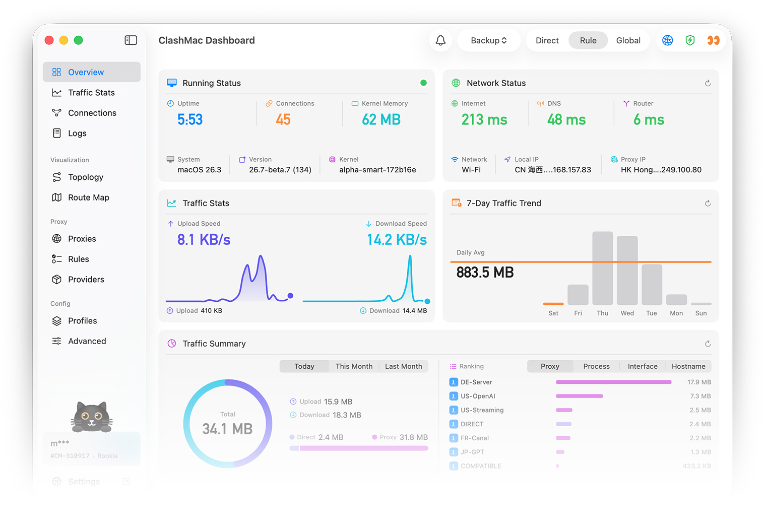Open the Route Map view
Screen dimensions: 764x532
pos(89,197)
